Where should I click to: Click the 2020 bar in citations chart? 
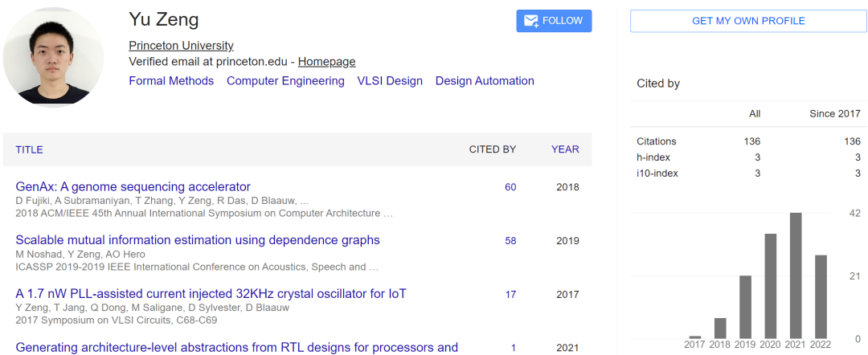770,286
